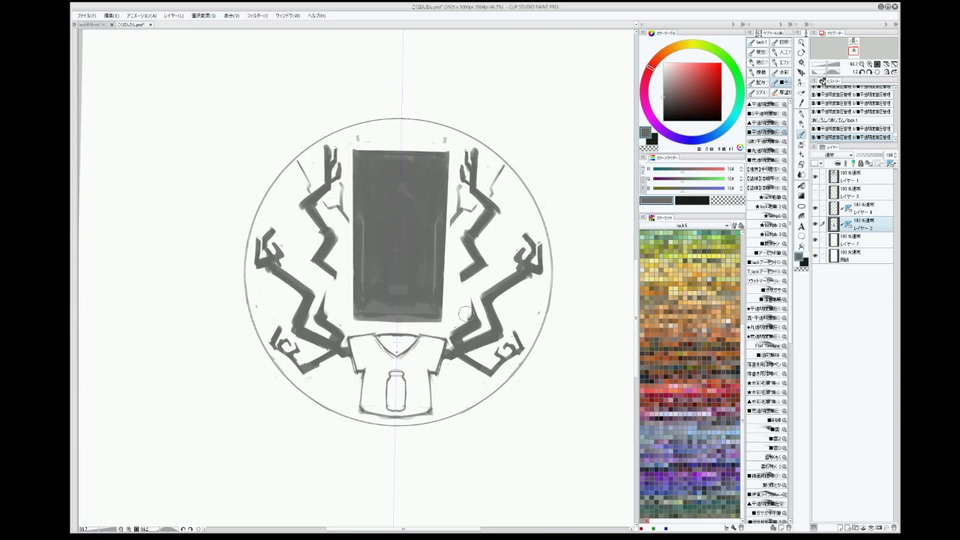Select the Balloon tool
The image size is (960, 540).
(x=801, y=236)
